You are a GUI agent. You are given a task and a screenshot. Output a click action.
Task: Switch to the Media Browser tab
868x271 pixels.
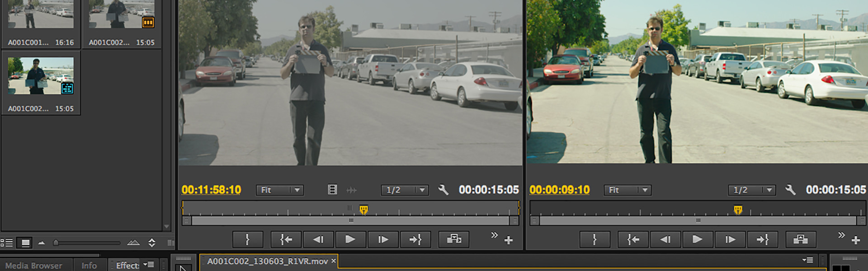click(34, 266)
